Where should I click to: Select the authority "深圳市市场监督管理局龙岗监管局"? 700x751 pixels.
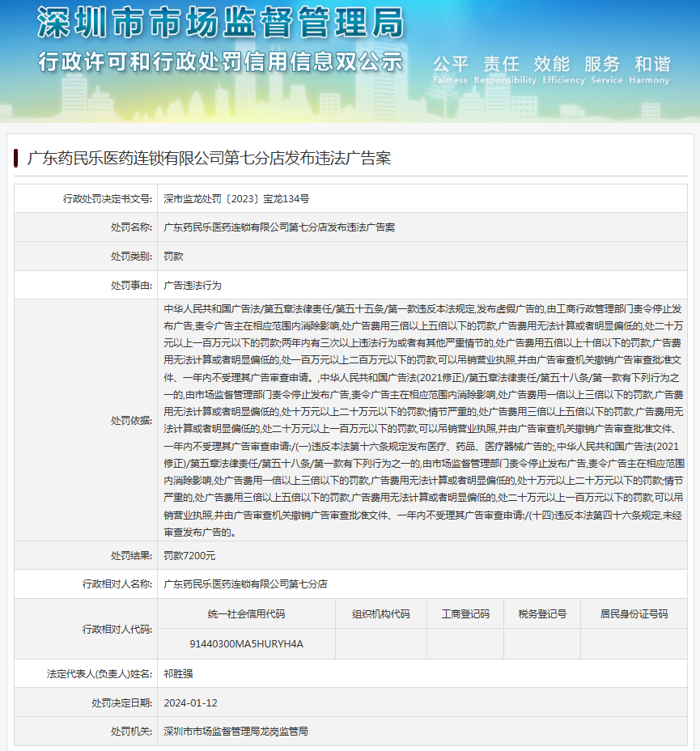[236, 732]
